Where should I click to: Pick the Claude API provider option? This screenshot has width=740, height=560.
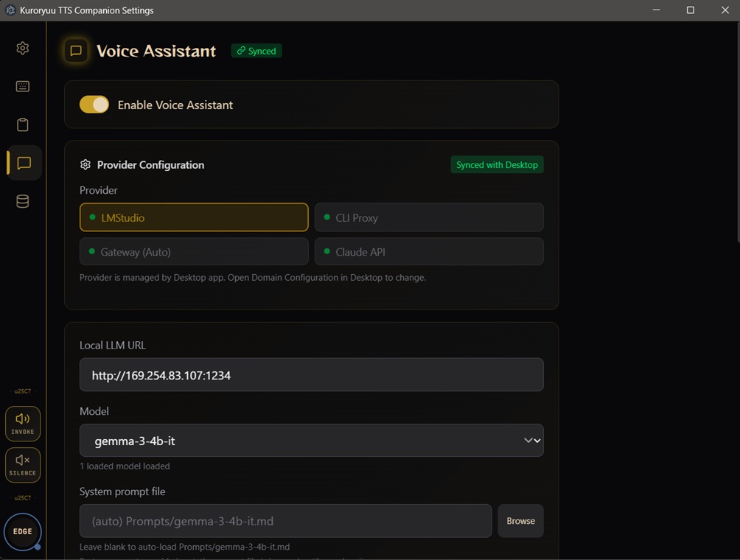(429, 251)
